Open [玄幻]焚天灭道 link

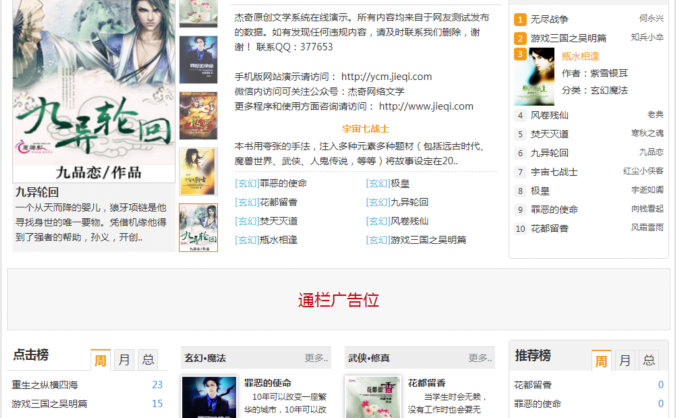click(266, 221)
